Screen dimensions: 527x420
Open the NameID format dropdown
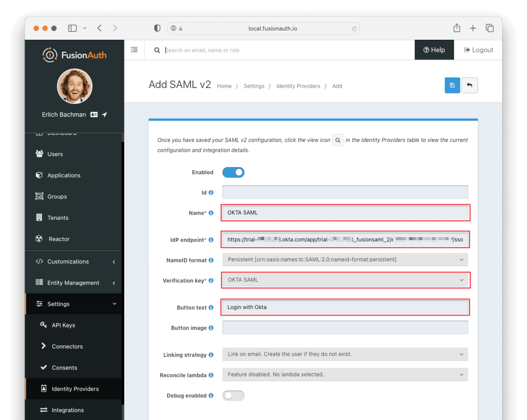click(x=345, y=260)
